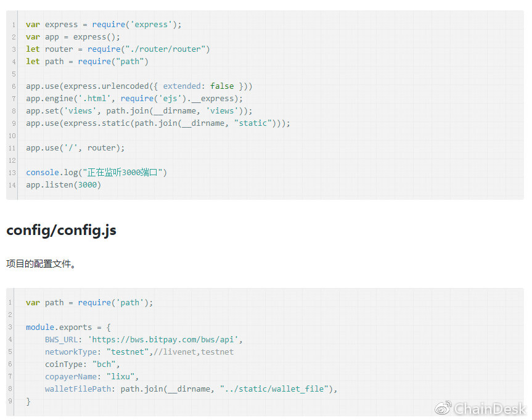Select line number 12 in the code gutter
Screen dimensions: 532x420
pos(13,160)
